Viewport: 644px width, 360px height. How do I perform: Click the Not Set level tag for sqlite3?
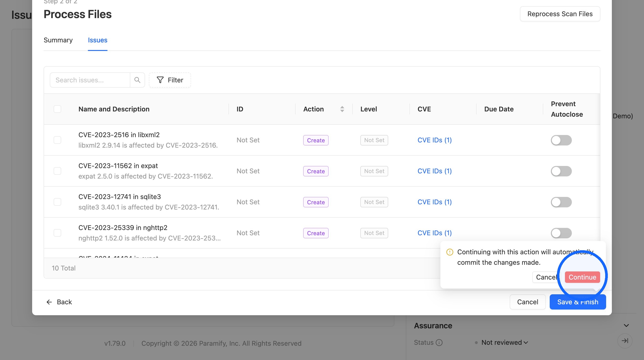[374, 202]
